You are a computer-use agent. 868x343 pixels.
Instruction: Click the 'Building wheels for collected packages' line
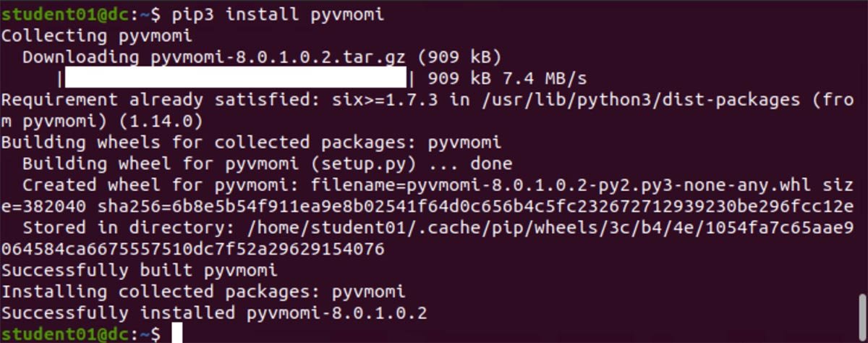tap(251, 142)
